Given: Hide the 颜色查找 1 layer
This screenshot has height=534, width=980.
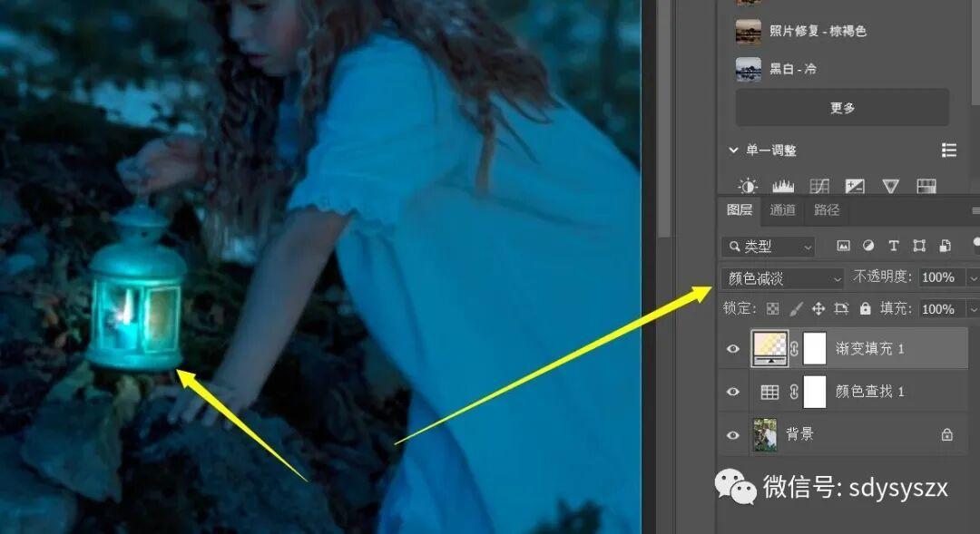Looking at the screenshot, I should coord(732,392).
